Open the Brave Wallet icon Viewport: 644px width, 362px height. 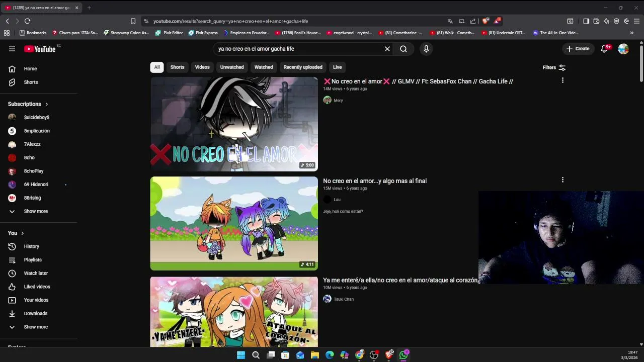[x=596, y=21]
